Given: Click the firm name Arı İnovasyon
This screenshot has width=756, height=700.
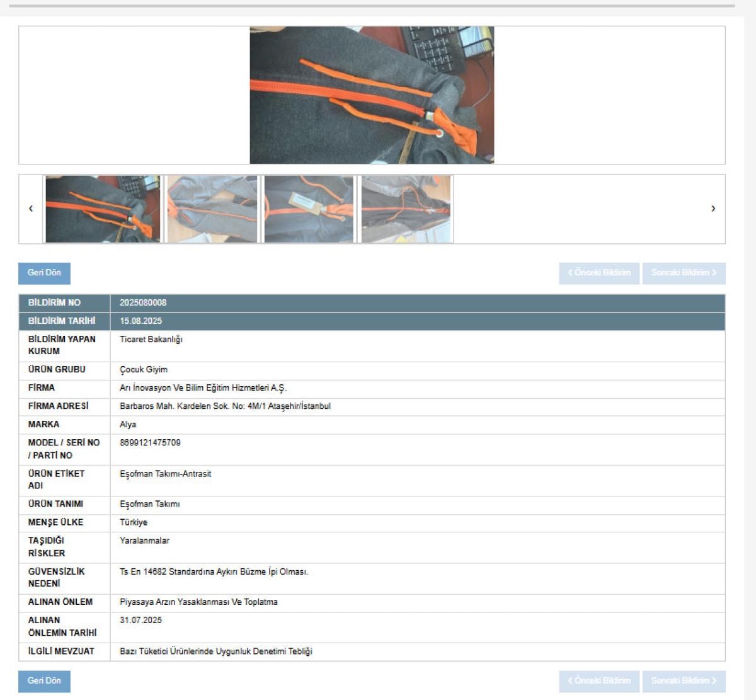Looking at the screenshot, I should [x=203, y=388].
